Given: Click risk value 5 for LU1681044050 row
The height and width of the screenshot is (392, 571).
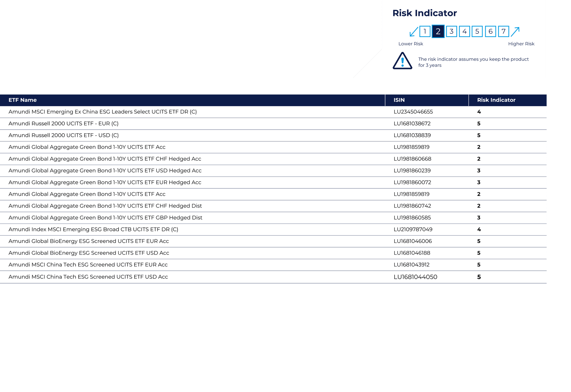Looking at the screenshot, I should tap(479, 277).
